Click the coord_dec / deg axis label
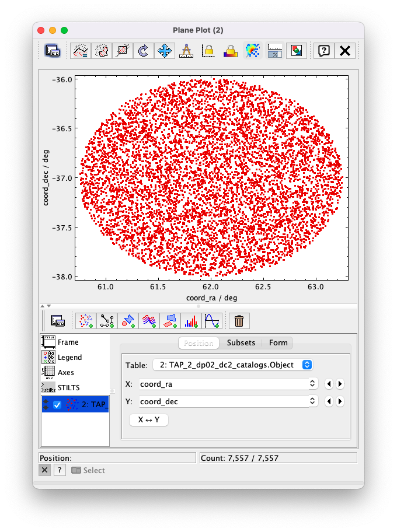 pyautogui.click(x=46, y=178)
